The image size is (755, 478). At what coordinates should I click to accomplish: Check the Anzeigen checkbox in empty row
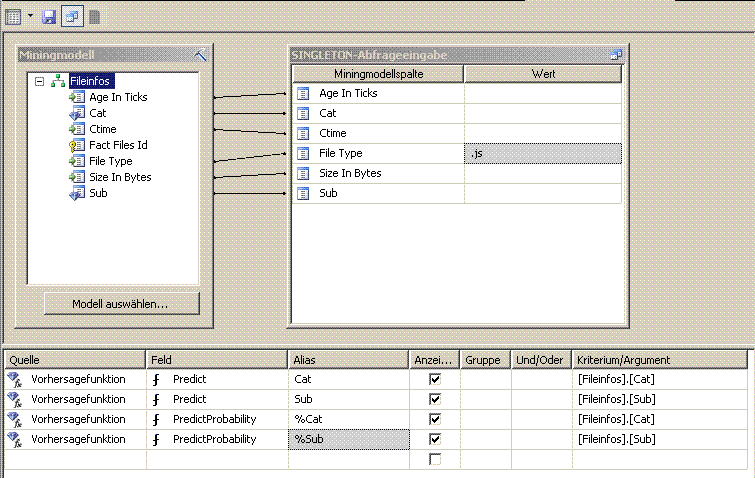tap(435, 459)
